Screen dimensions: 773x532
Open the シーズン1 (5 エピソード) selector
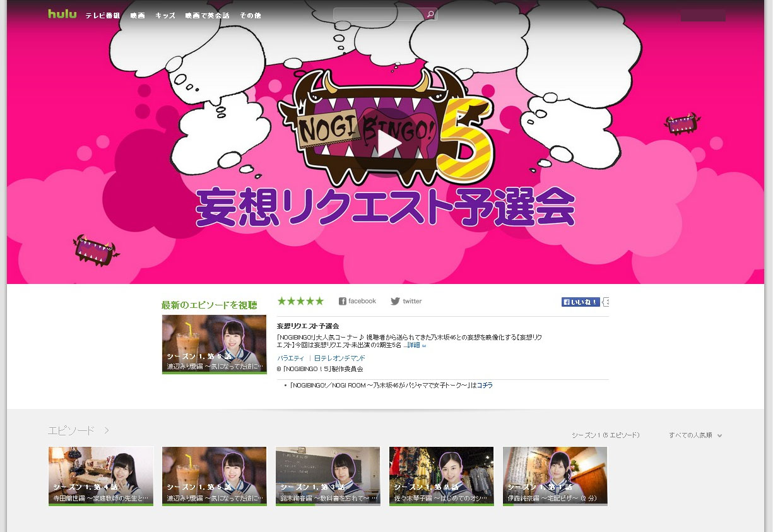pos(605,435)
